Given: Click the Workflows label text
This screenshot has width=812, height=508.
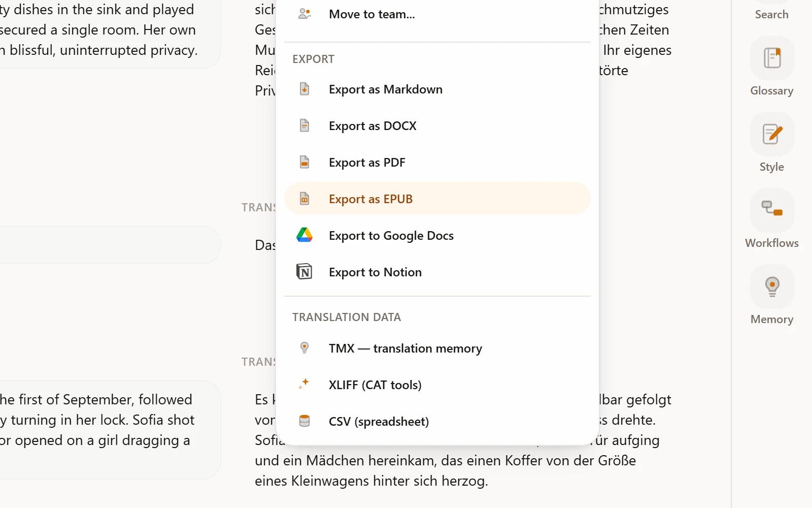Looking at the screenshot, I should pyautogui.click(x=771, y=243).
